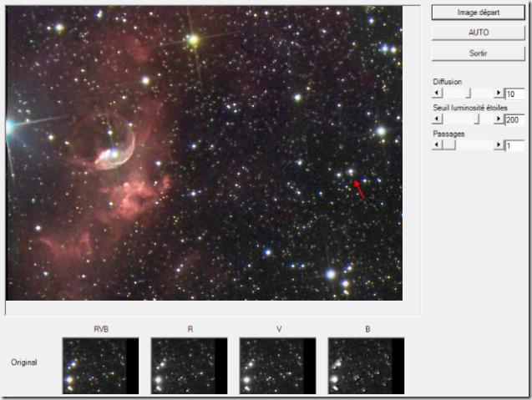The image size is (532, 400).
Task: Increase Passages using the right arrow
Action: [x=499, y=145]
